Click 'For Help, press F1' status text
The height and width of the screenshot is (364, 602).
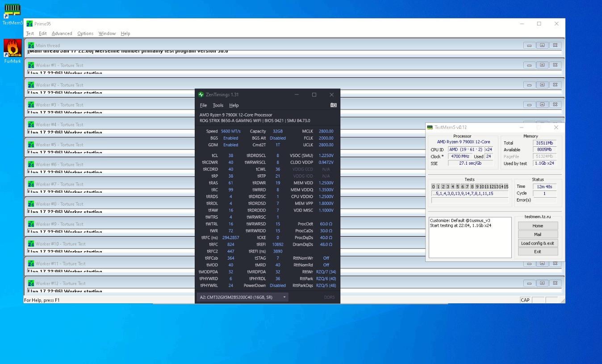(42, 300)
